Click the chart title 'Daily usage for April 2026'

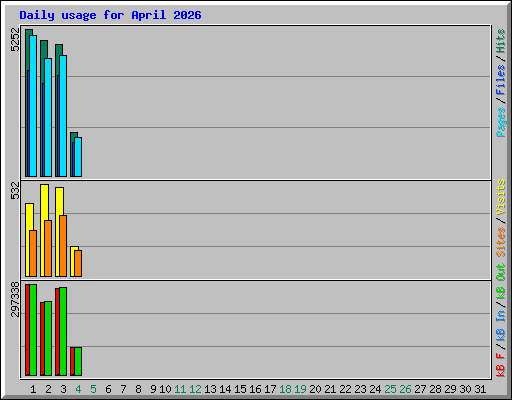110,15
